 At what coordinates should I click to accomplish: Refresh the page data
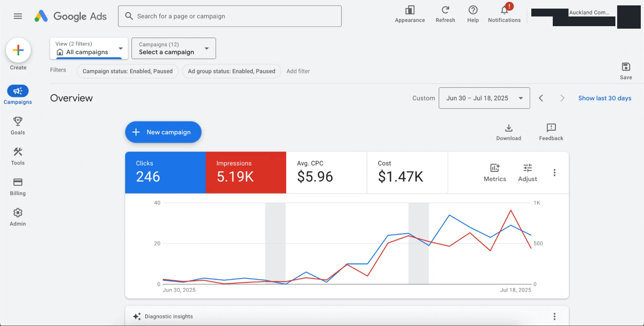[445, 14]
